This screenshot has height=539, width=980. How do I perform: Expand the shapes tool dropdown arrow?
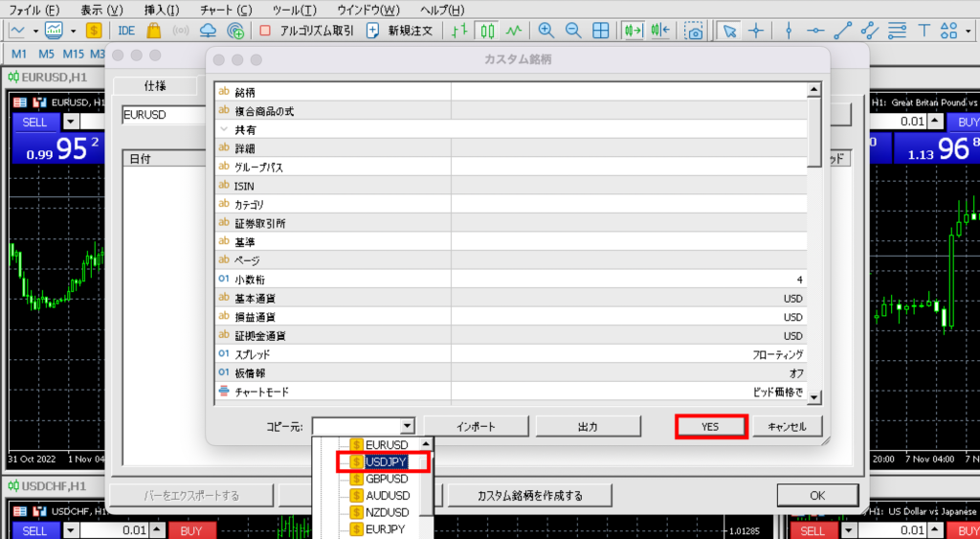[x=969, y=31]
